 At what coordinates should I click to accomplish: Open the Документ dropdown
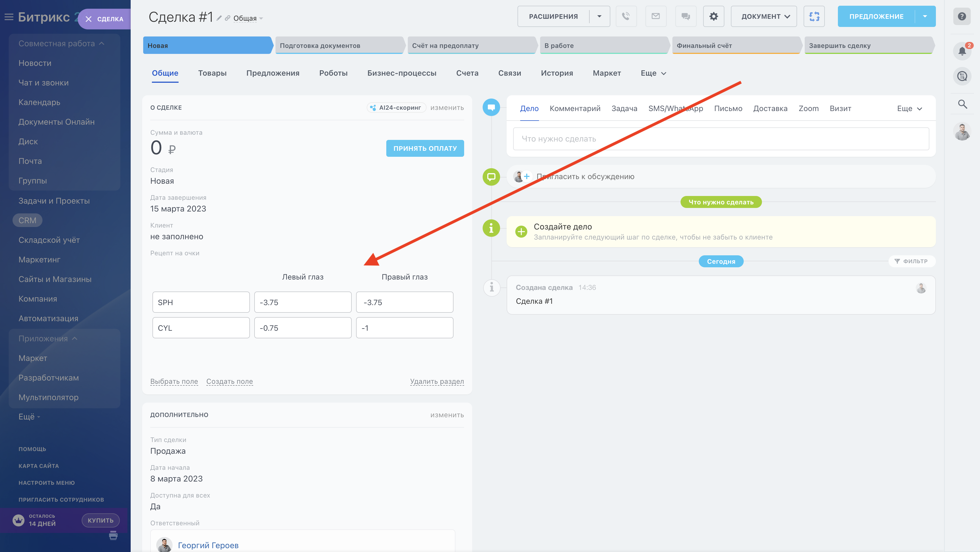(764, 16)
